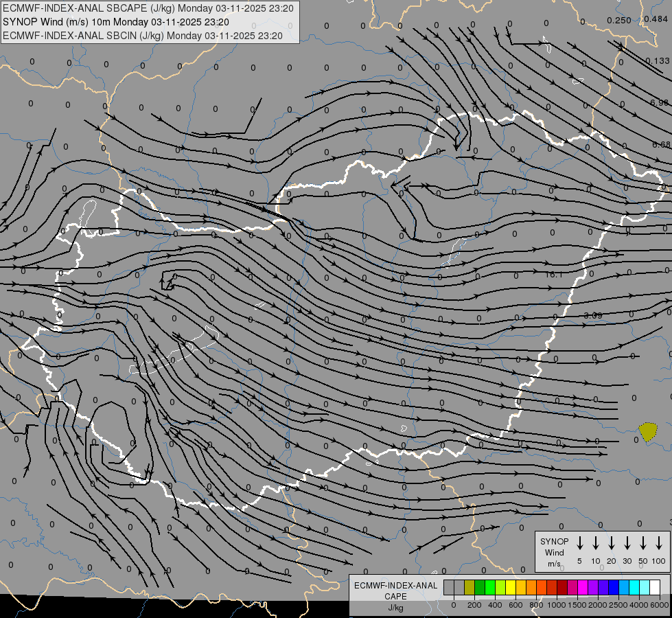The width and height of the screenshot is (672, 618).
Task: Click the 3.09 value label
Action: pyautogui.click(x=593, y=315)
